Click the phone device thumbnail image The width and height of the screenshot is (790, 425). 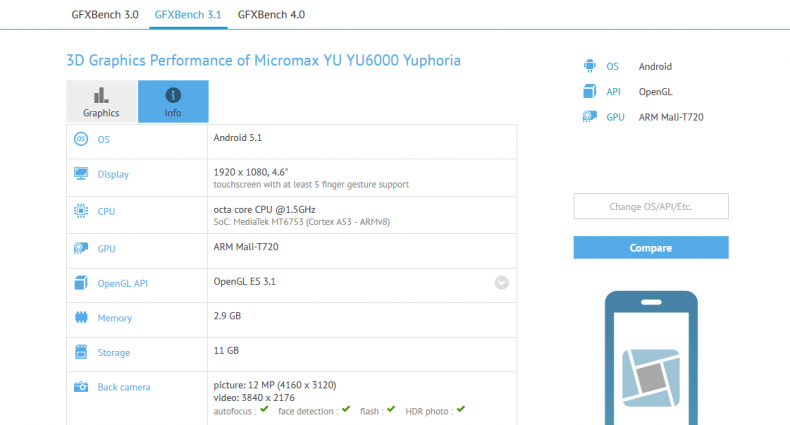(651, 357)
